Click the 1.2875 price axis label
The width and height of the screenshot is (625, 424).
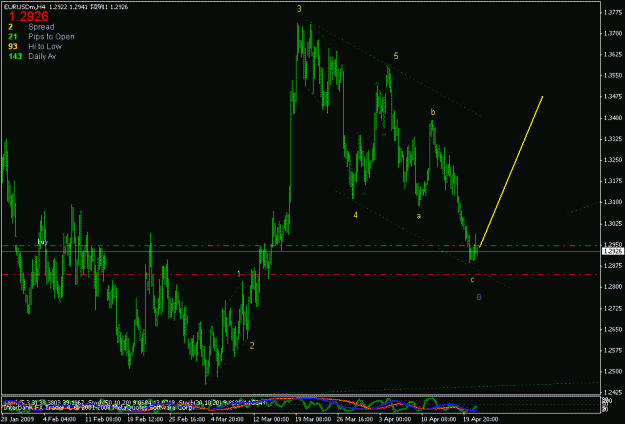pyautogui.click(x=613, y=265)
